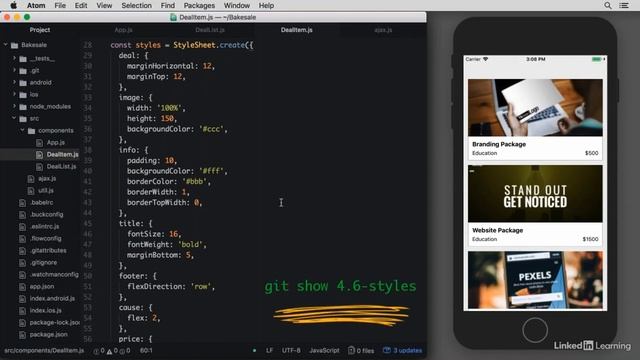Select DealItem.js in the tree
The height and width of the screenshot is (360, 640).
coord(62,154)
